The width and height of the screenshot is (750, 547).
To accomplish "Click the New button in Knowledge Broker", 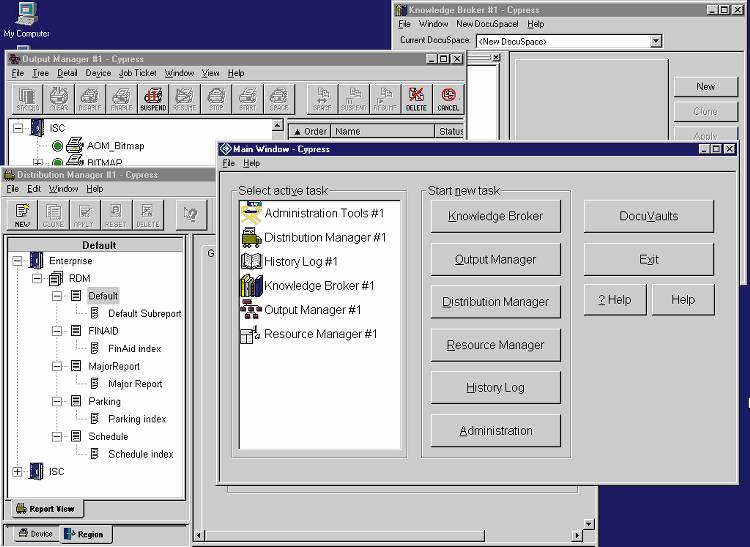I will pos(706,87).
